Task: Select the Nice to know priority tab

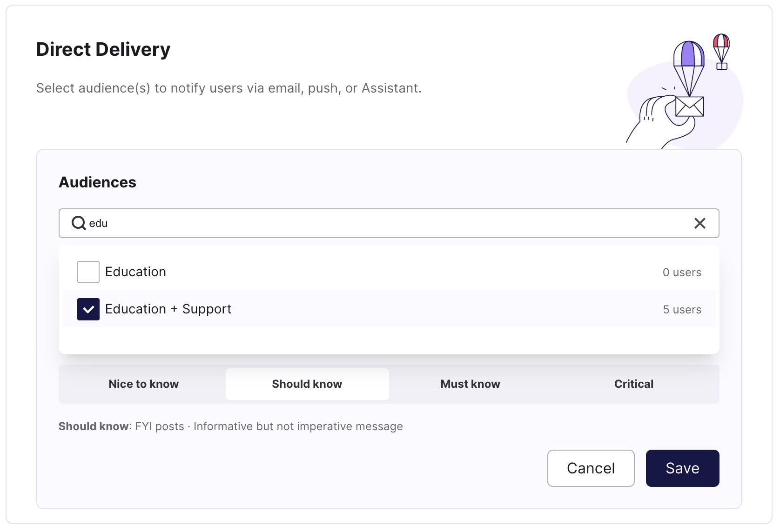Action: point(143,384)
